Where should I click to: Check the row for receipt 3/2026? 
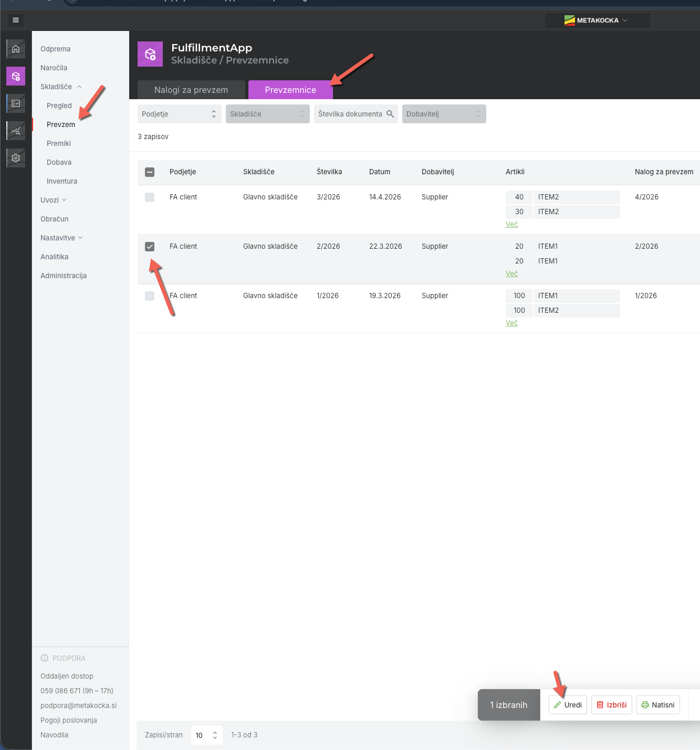(150, 197)
